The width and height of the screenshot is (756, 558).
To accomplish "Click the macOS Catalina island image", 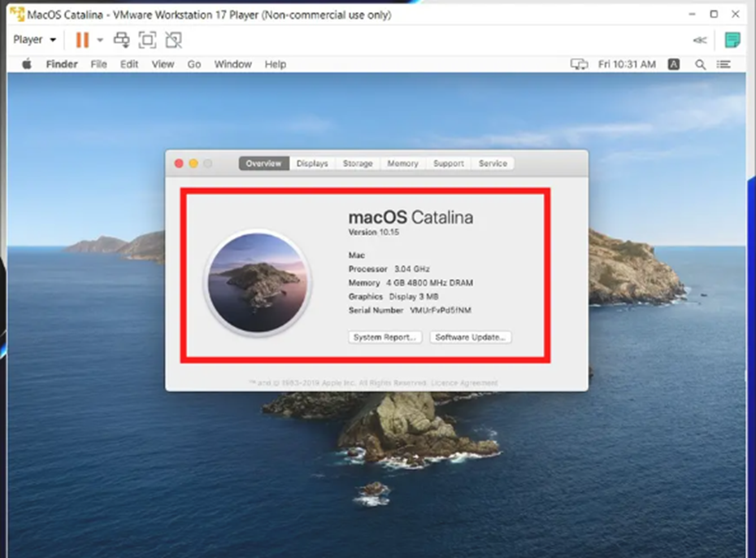I will click(x=258, y=283).
